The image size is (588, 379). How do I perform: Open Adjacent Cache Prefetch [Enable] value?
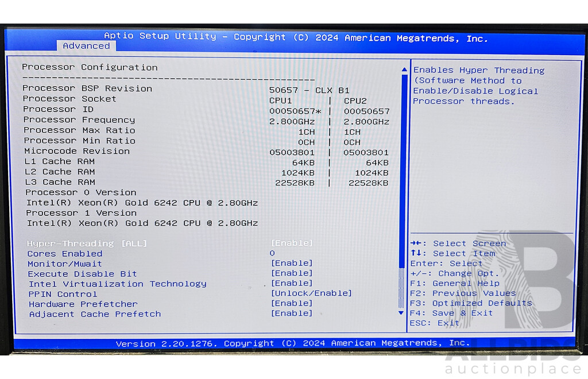(x=292, y=313)
